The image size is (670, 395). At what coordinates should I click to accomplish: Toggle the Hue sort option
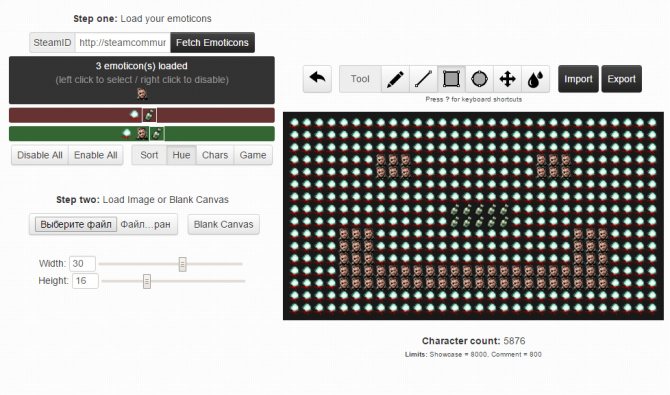pos(181,155)
